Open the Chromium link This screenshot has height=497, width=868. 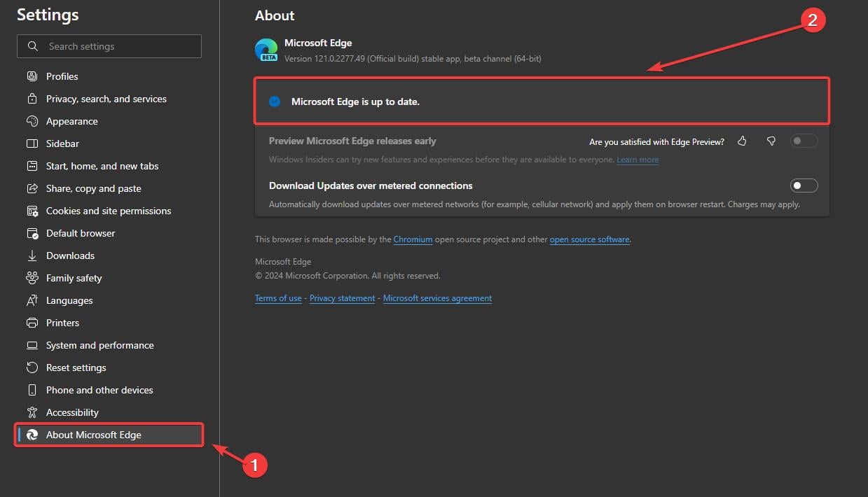[413, 239]
